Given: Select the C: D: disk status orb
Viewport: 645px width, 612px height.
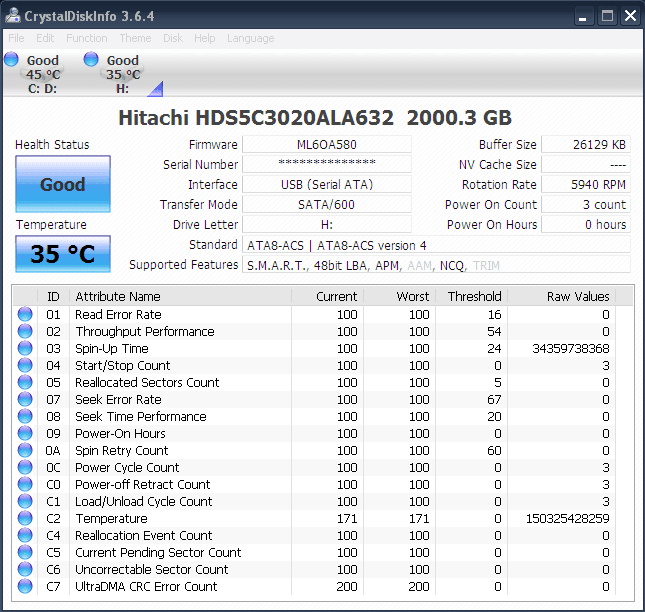Looking at the screenshot, I should [x=12, y=59].
